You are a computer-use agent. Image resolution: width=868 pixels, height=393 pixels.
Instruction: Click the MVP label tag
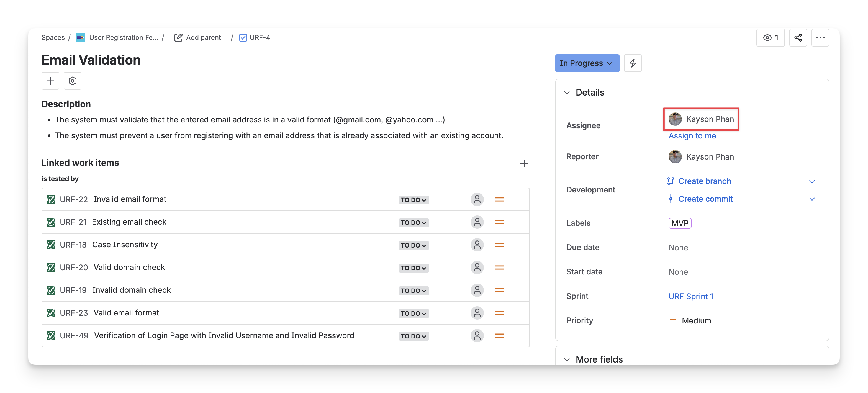pyautogui.click(x=680, y=223)
